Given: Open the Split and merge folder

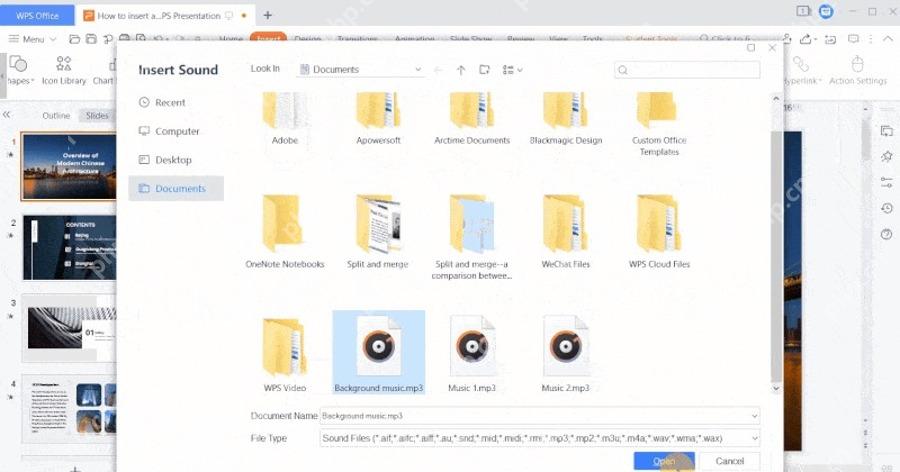Looking at the screenshot, I should tap(378, 231).
